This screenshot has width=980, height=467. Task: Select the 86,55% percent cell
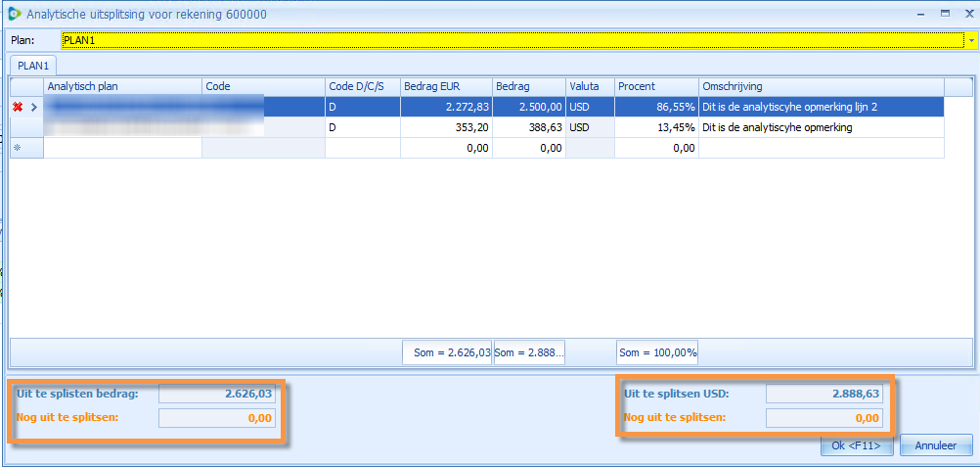click(655, 107)
